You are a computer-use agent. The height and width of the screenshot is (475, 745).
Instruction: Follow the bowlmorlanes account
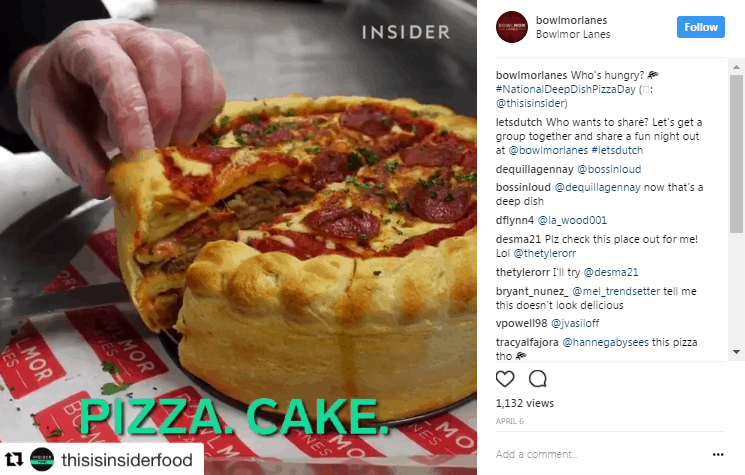701,27
